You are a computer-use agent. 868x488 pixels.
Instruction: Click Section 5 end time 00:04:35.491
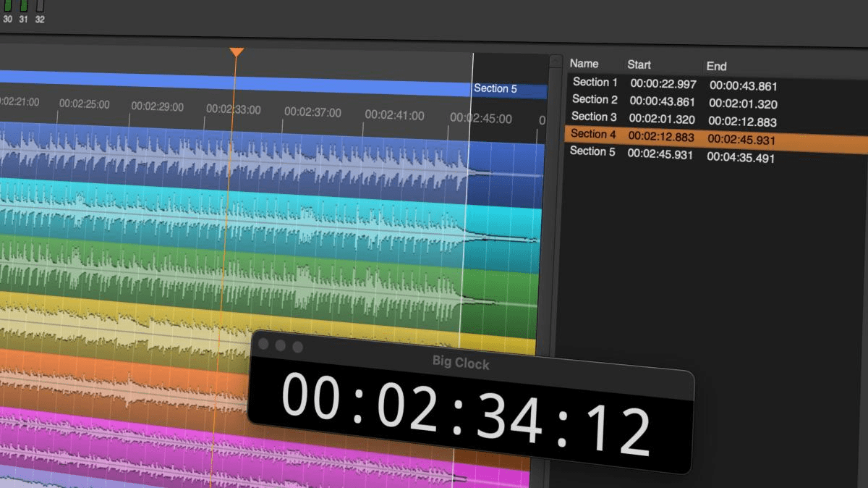741,157
